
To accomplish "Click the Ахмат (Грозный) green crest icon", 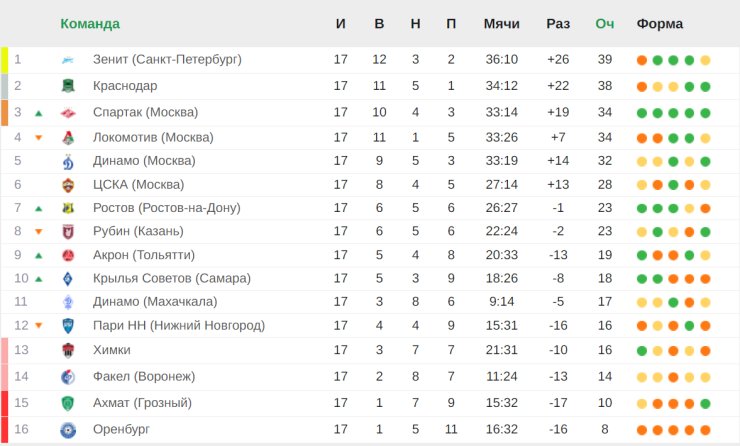I will click(68, 404).
